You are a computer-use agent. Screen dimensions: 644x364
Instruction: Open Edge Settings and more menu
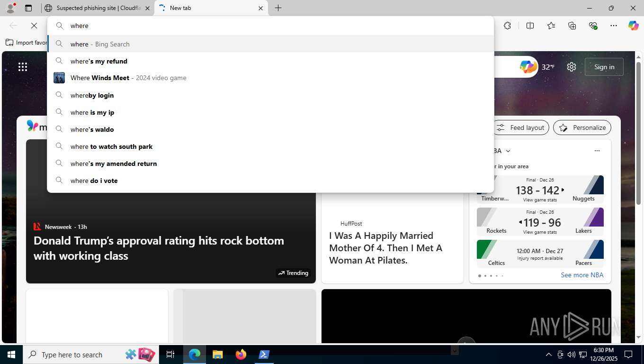tap(614, 26)
